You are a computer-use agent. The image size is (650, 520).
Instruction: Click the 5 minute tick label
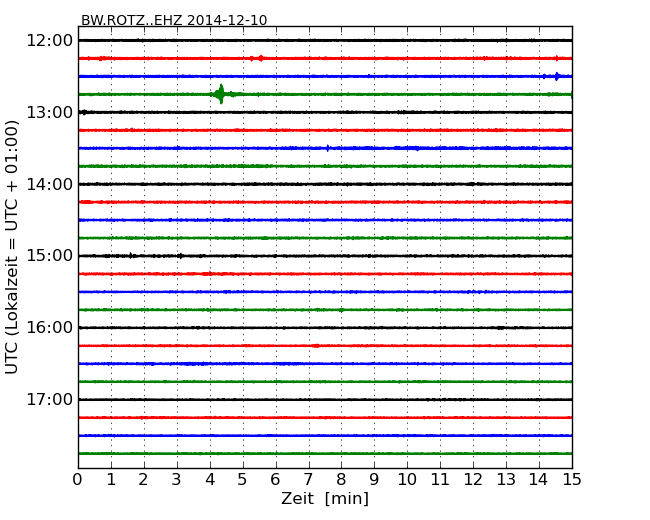point(243,479)
